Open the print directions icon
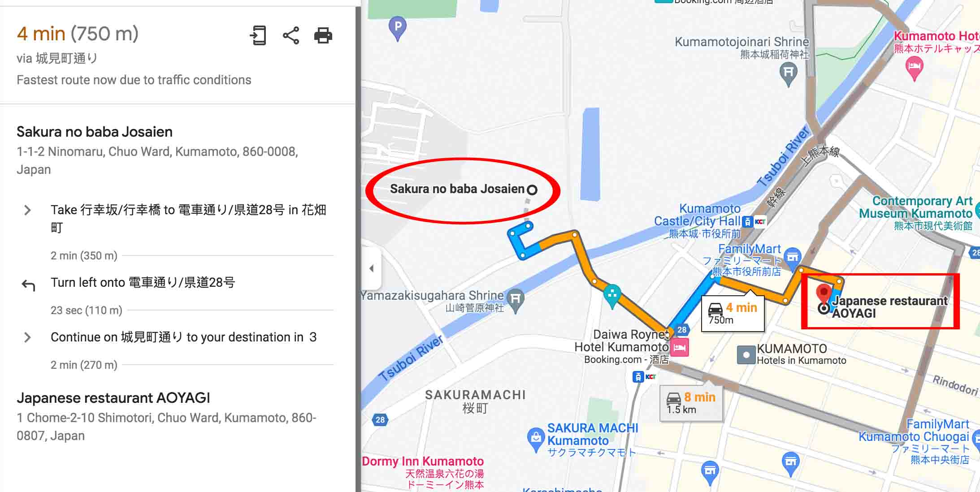This screenshot has height=492, width=980. 323,35
